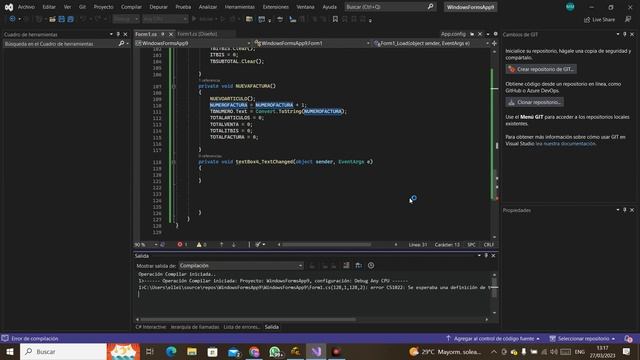The image size is (640, 360).
Task: Open the Windows Start menu
Action: (9, 351)
